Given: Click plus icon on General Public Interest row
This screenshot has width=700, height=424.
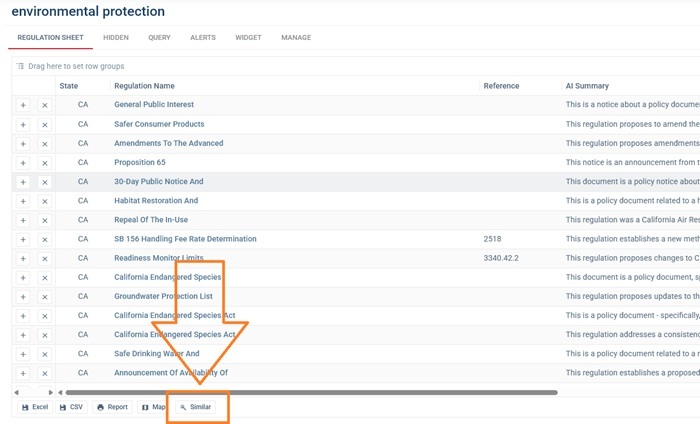Looking at the screenshot, I should point(23,105).
